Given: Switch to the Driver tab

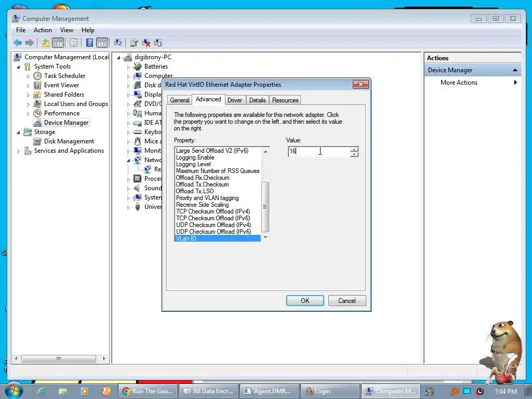Looking at the screenshot, I should (x=235, y=100).
